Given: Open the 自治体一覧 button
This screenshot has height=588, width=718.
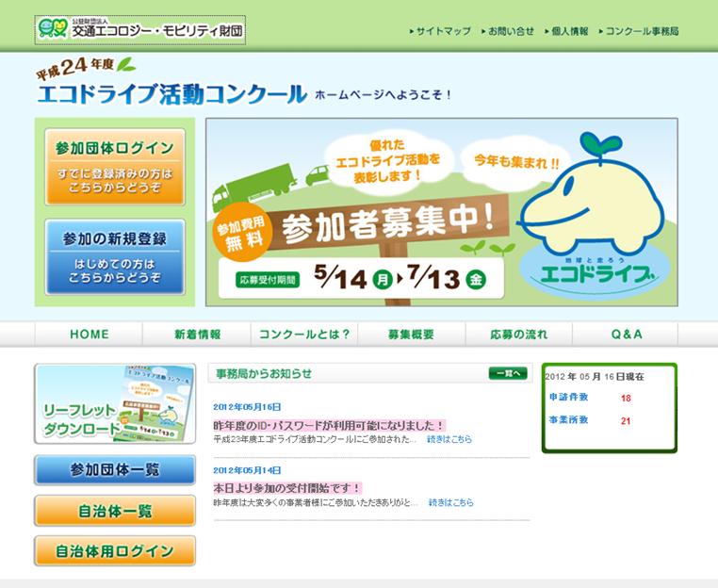Looking at the screenshot, I should tap(115, 511).
